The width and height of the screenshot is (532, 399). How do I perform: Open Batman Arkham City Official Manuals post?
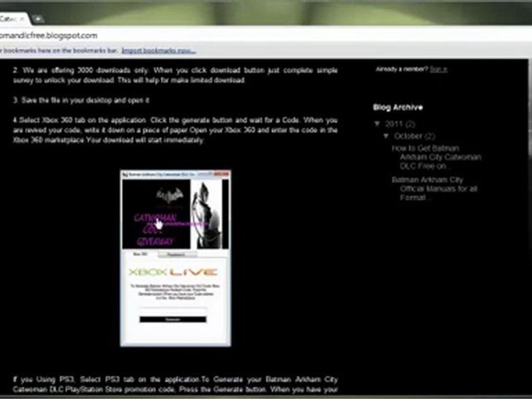pyautogui.click(x=434, y=188)
